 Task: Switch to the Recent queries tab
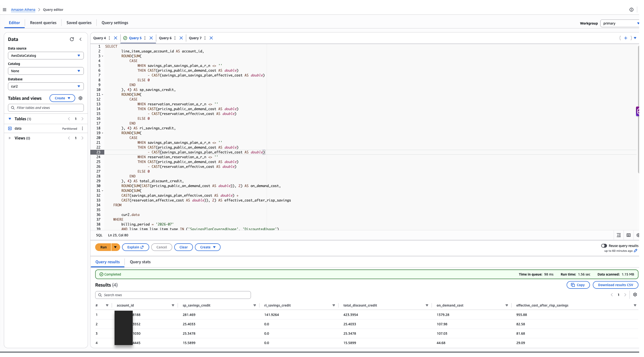(43, 23)
